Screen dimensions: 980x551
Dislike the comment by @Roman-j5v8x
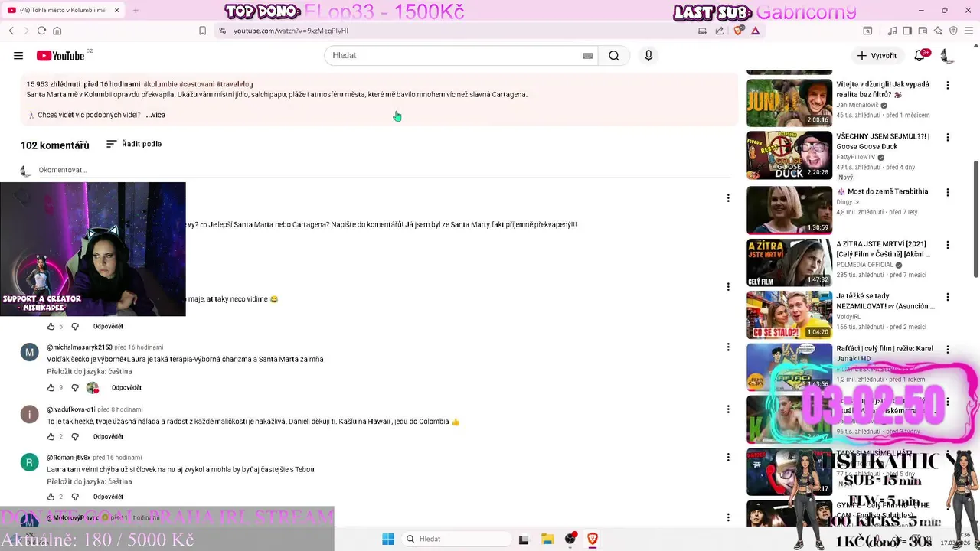(75, 497)
